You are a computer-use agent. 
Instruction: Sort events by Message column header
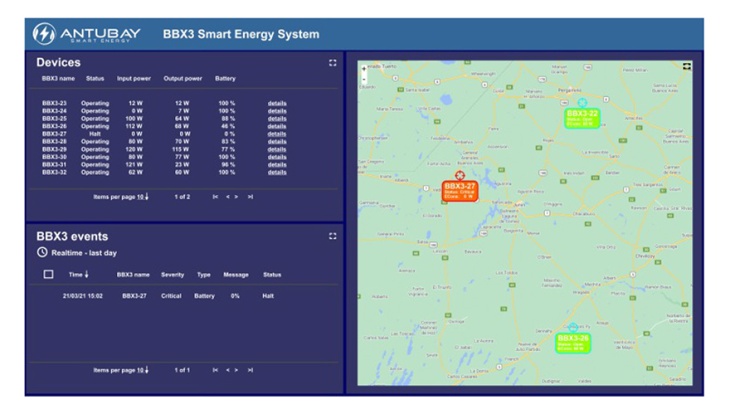(x=236, y=275)
